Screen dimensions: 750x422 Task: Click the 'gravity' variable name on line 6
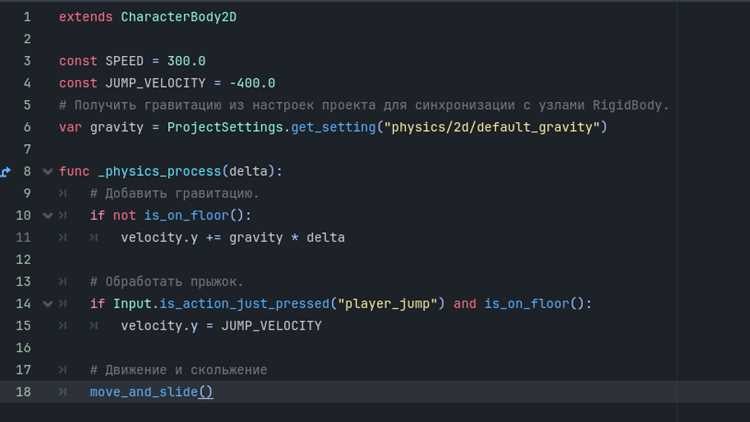[117, 127]
